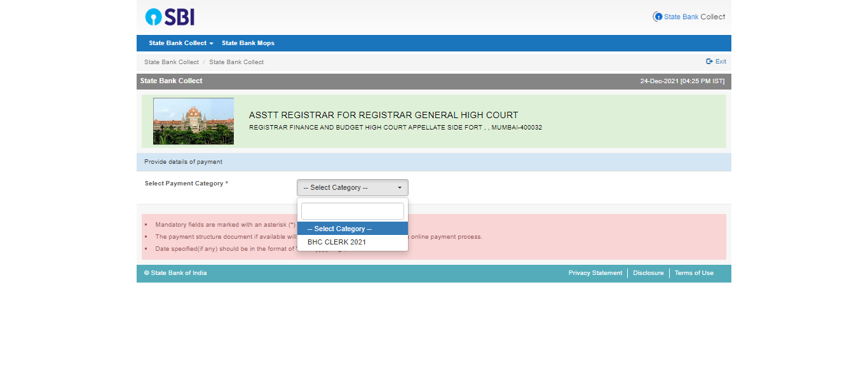Click the High Court building thumbnail
This screenshot has width=868, height=381.
click(x=193, y=121)
